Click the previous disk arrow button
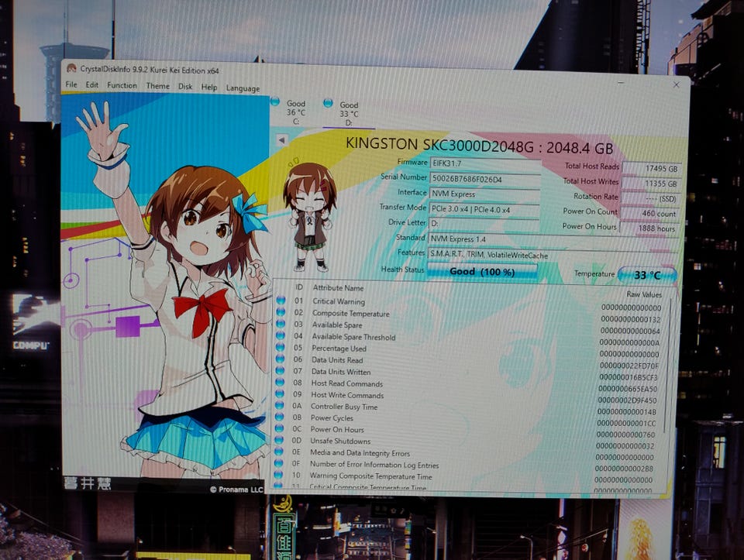This screenshot has height=560, width=744. click(x=282, y=140)
